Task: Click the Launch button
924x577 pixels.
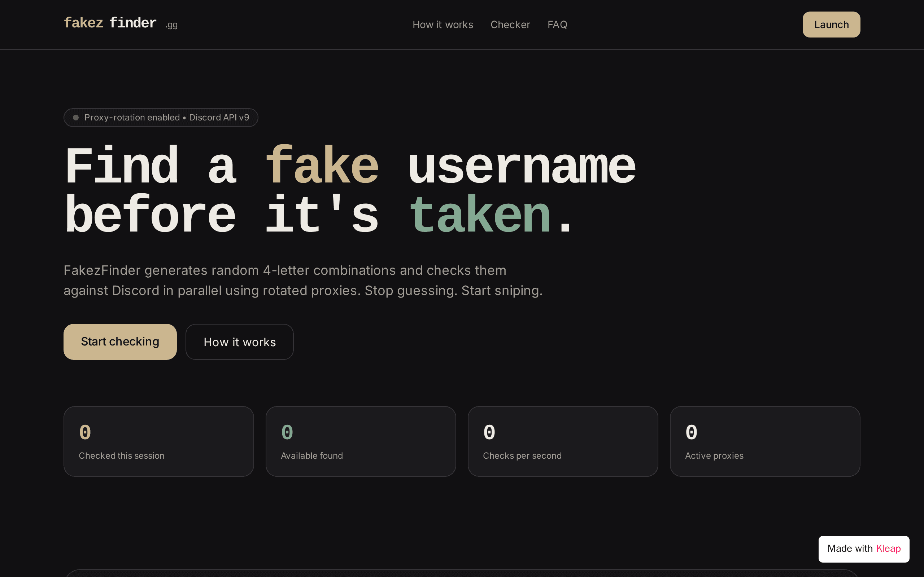Action: (x=831, y=25)
